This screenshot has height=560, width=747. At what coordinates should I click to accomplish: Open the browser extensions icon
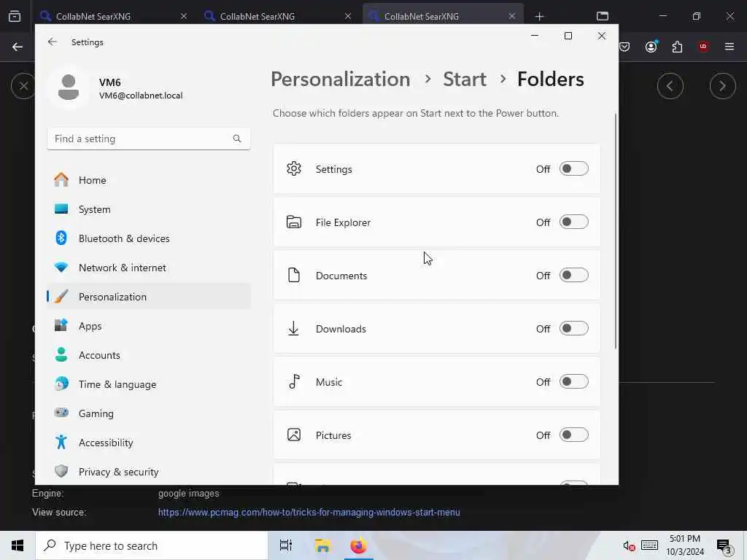point(677,47)
